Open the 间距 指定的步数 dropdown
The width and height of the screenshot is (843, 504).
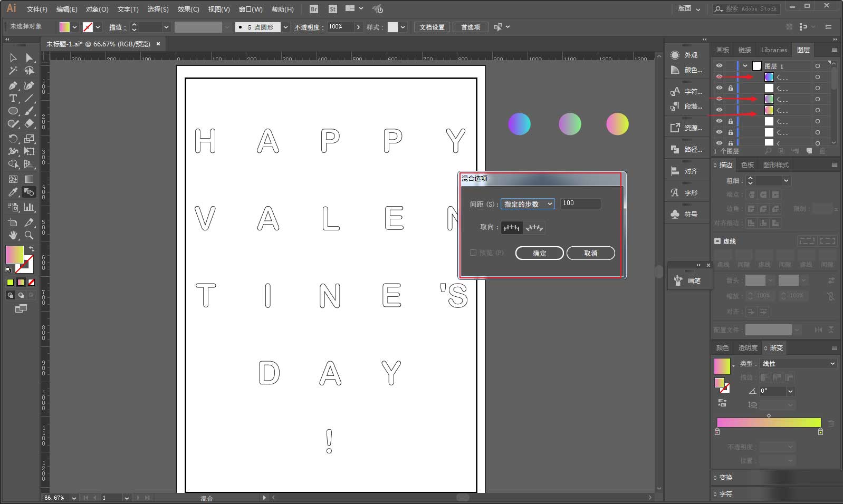pyautogui.click(x=528, y=204)
